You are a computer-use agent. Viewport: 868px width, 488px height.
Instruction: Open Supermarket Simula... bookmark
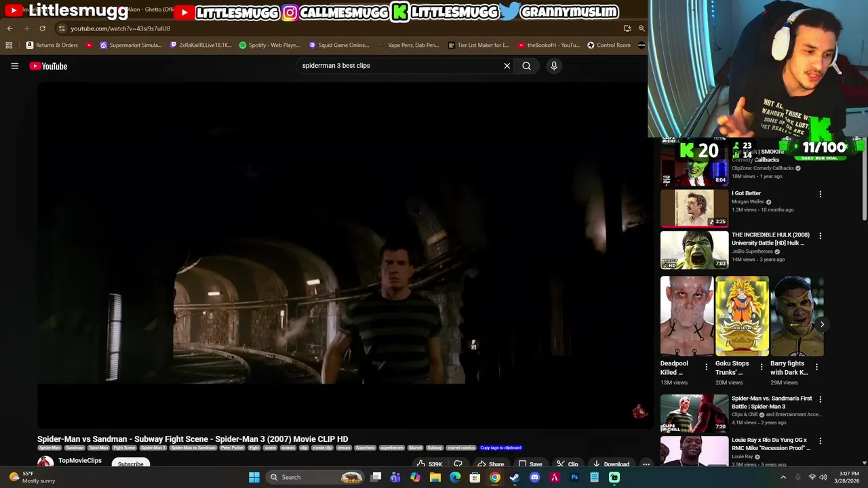(131, 45)
